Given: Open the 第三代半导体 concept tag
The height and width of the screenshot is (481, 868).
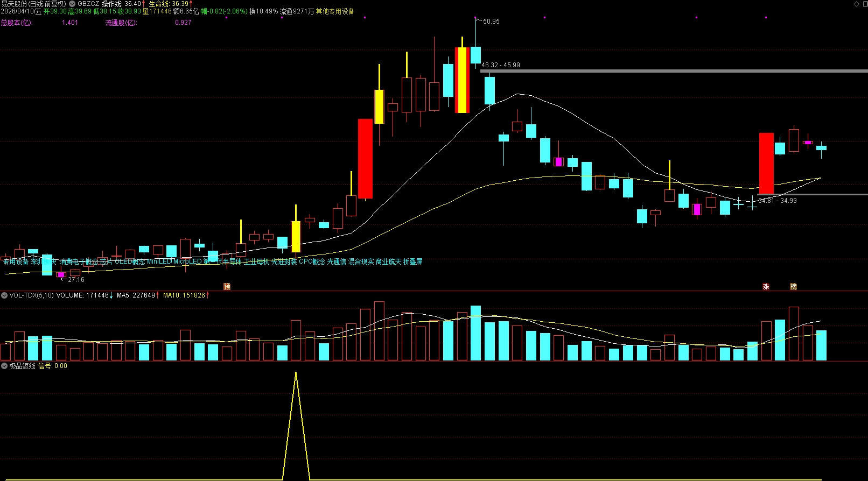Looking at the screenshot, I should [222, 262].
